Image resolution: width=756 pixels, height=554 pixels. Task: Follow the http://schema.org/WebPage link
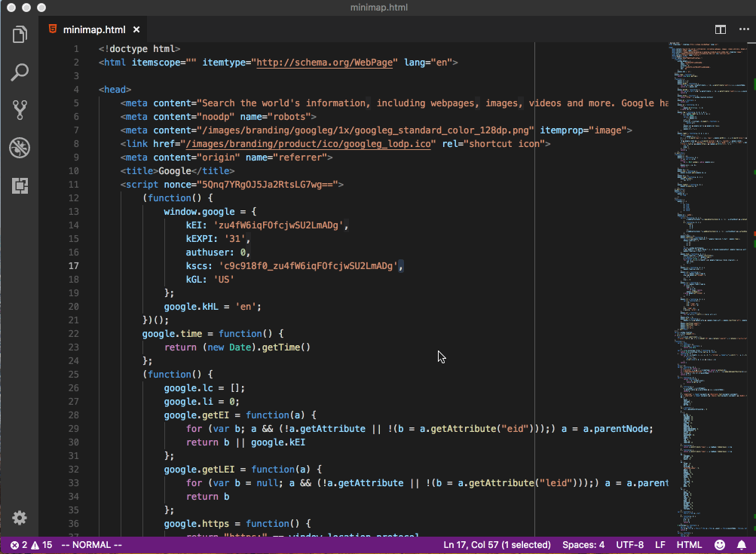[324, 63]
